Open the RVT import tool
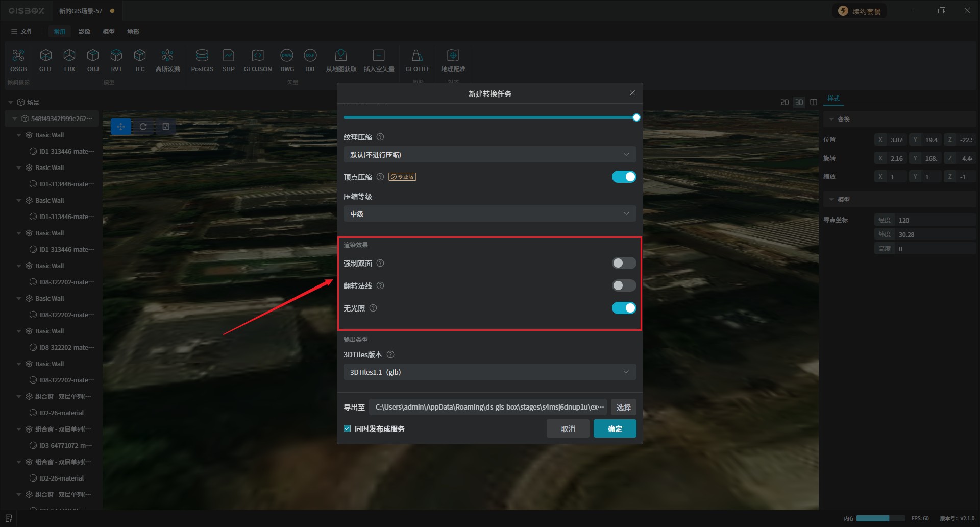The width and height of the screenshot is (980, 527). (x=116, y=55)
